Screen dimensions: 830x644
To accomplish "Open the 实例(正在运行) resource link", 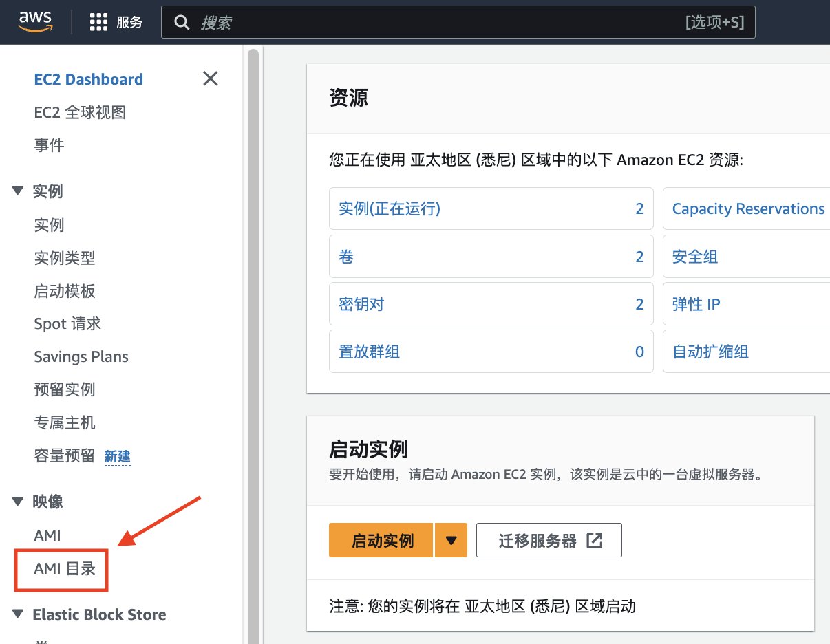I will (390, 208).
